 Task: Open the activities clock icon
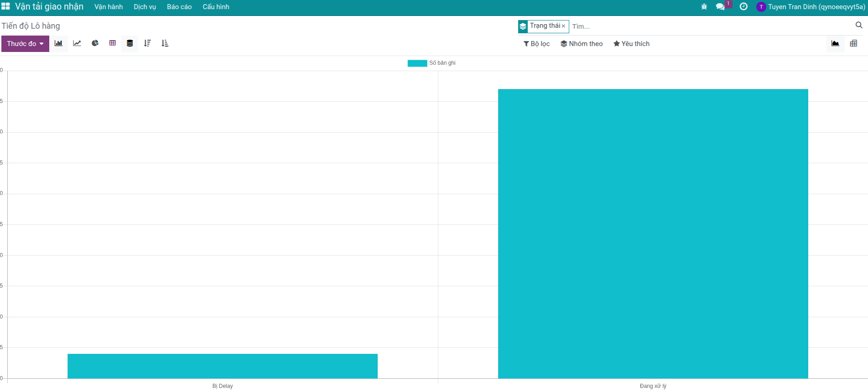click(743, 7)
